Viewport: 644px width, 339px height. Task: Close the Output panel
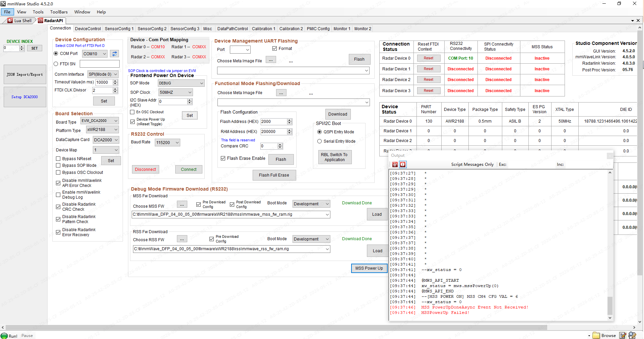pos(610,156)
